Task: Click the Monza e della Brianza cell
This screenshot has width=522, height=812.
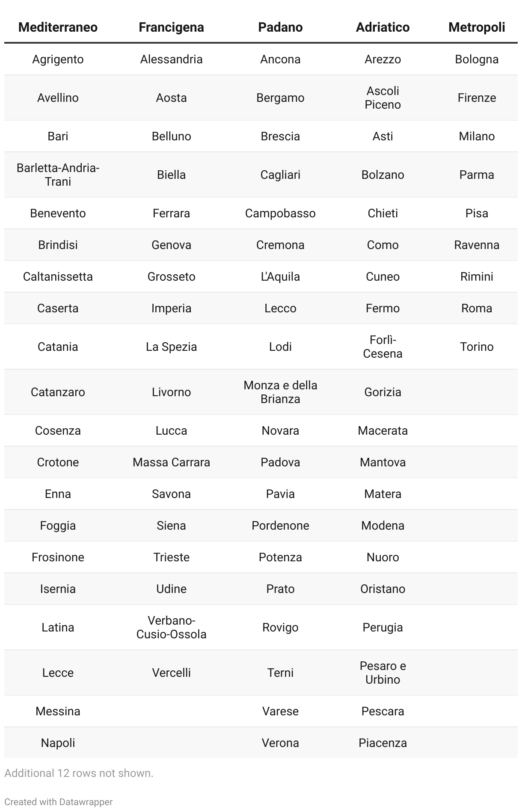Action: point(280,392)
